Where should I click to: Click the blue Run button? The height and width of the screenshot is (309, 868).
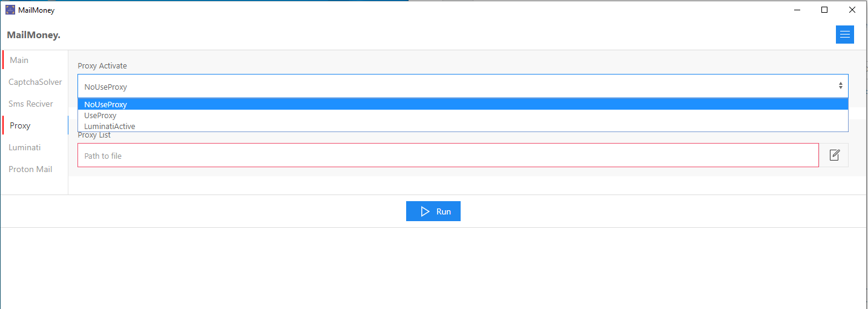[433, 211]
